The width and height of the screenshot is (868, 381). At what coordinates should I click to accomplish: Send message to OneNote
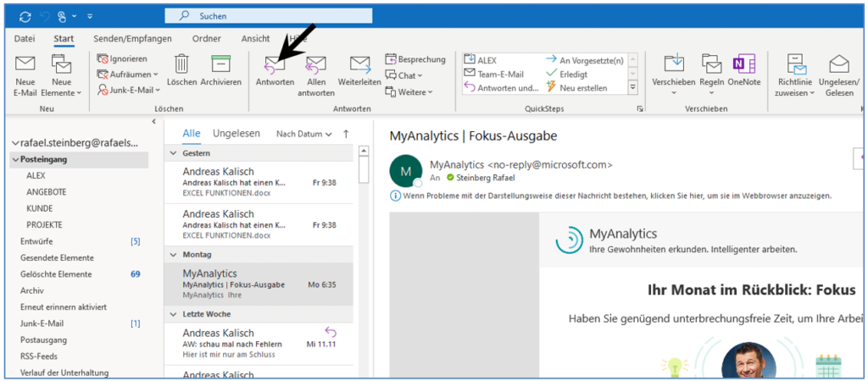744,71
